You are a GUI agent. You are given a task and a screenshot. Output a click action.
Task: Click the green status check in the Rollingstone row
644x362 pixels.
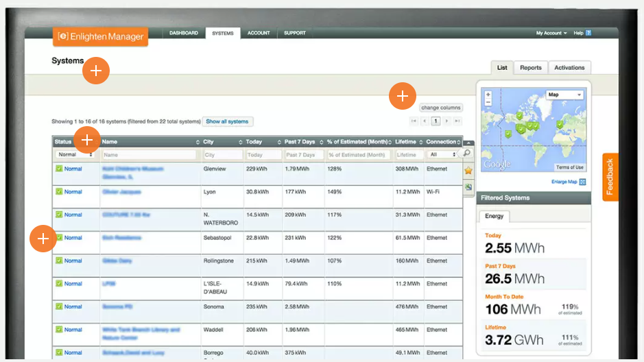point(59,261)
